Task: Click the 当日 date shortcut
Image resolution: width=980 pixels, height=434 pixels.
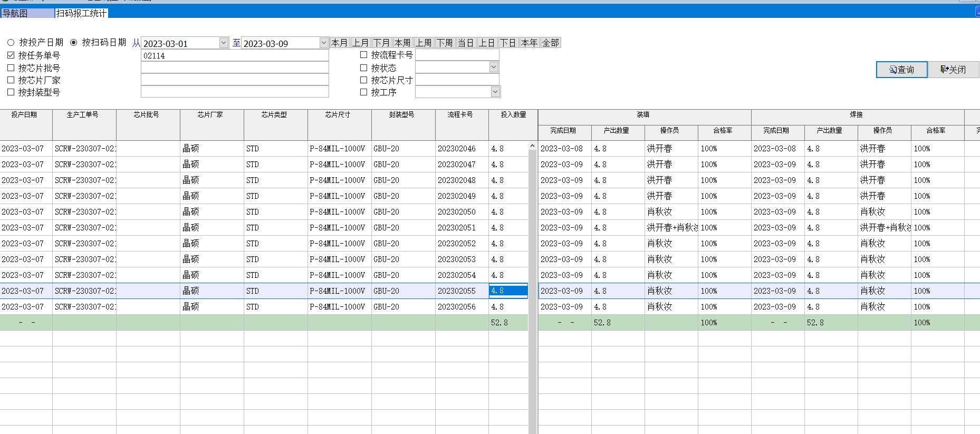Action: point(466,43)
